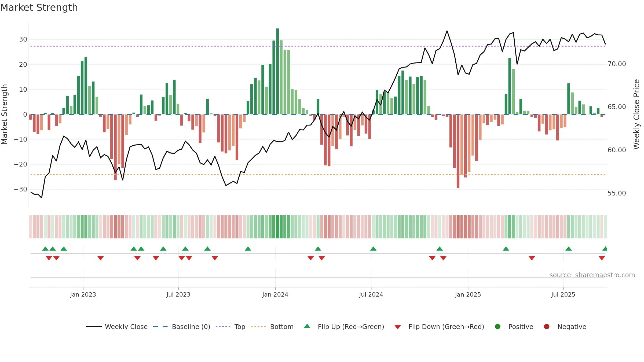Click the green Flip Up triangle legend icon
The height and width of the screenshot is (362, 644).
(307, 326)
